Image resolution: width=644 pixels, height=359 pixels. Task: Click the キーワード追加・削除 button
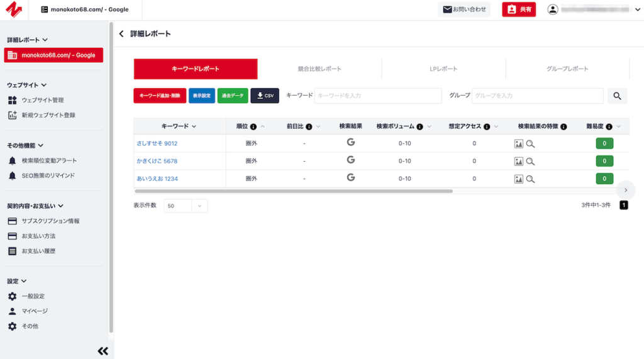click(x=160, y=96)
